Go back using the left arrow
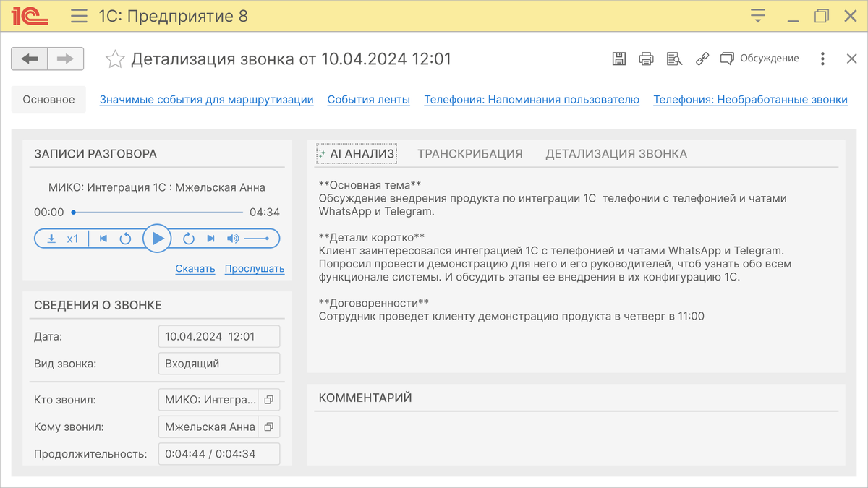Viewport: 868px width, 488px height. click(30, 59)
